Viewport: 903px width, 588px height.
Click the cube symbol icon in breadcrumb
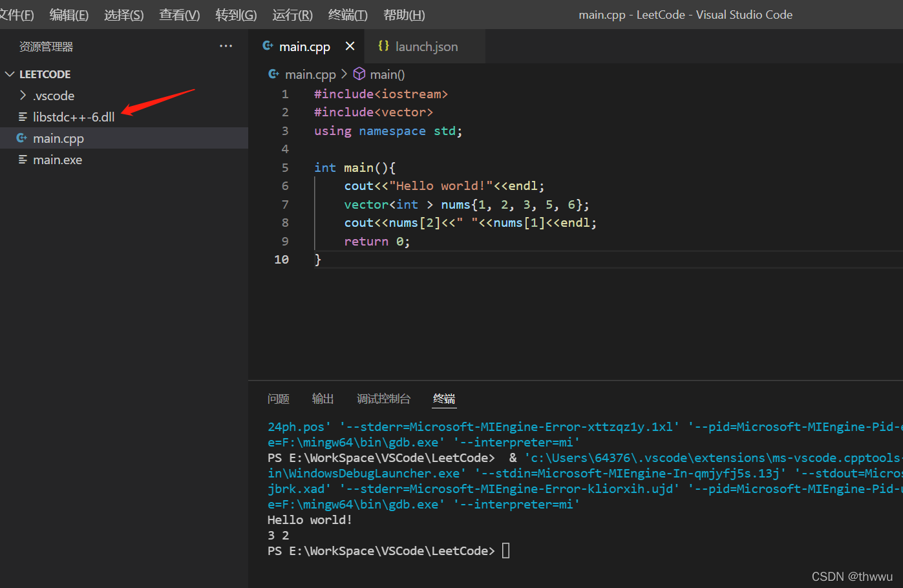359,74
